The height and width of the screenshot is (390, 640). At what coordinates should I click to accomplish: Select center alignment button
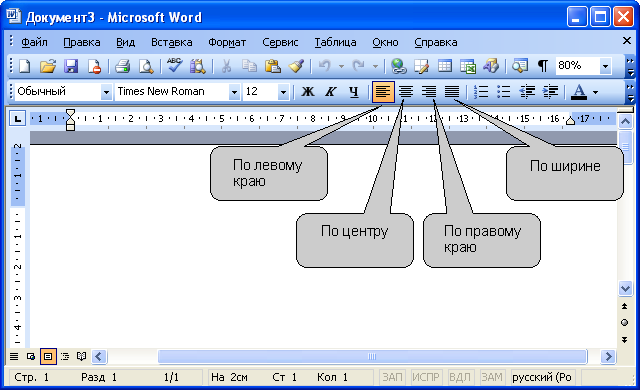pos(406,91)
